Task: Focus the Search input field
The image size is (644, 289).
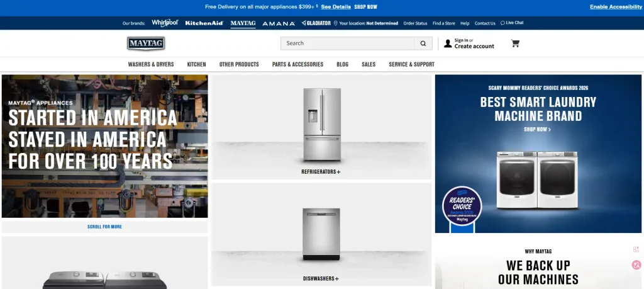Action: click(347, 43)
